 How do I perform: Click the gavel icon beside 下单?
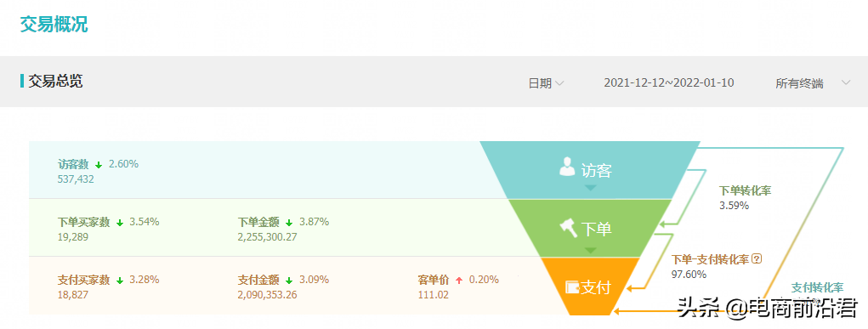568,228
